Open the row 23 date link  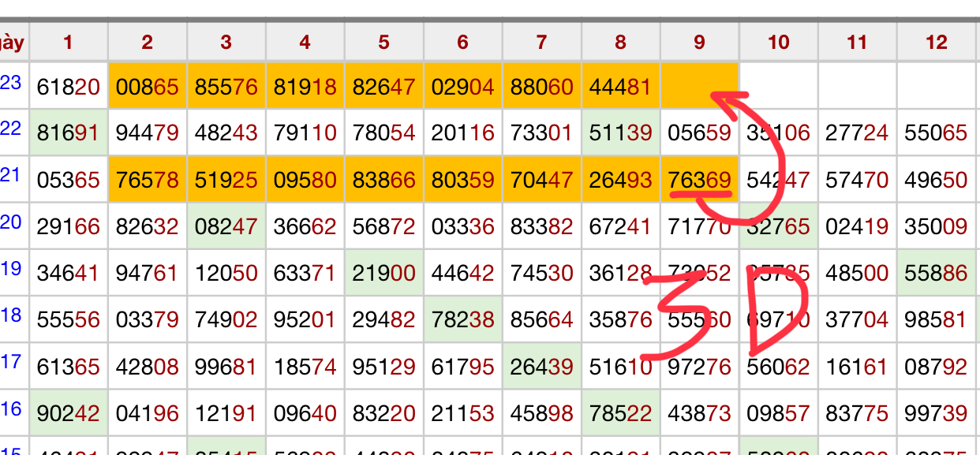tap(11, 82)
